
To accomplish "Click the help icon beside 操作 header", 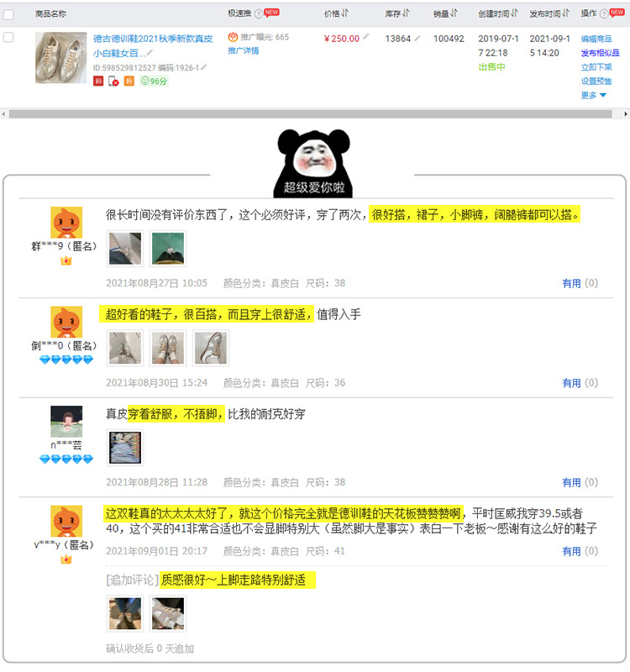I will 603,13.
